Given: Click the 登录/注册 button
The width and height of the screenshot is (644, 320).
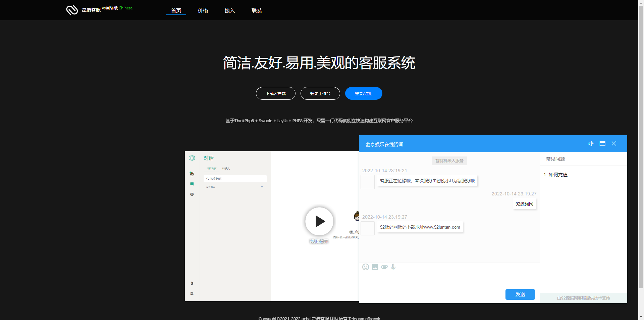Looking at the screenshot, I should coord(364,93).
